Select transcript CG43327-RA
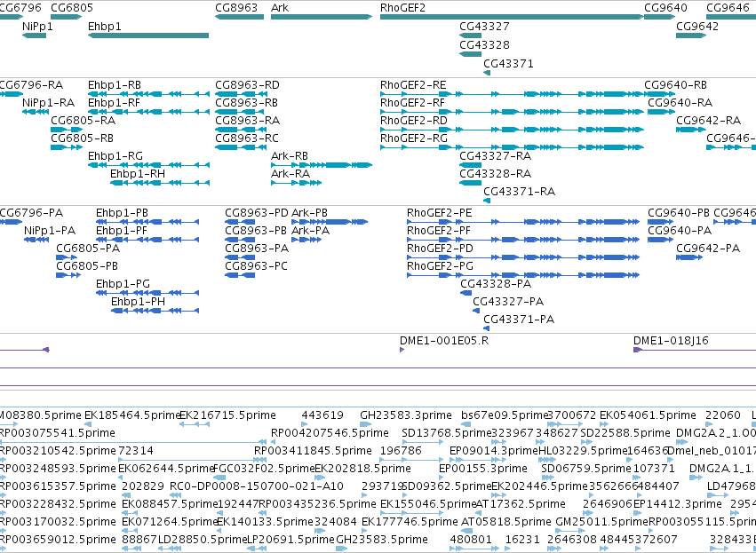Screen dimensions: 756x553 (495, 156)
